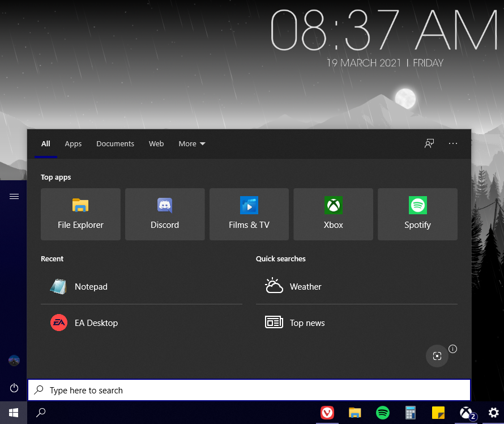Click the info icon near screenshot search
Image resolution: width=504 pixels, height=424 pixels.
(452, 349)
